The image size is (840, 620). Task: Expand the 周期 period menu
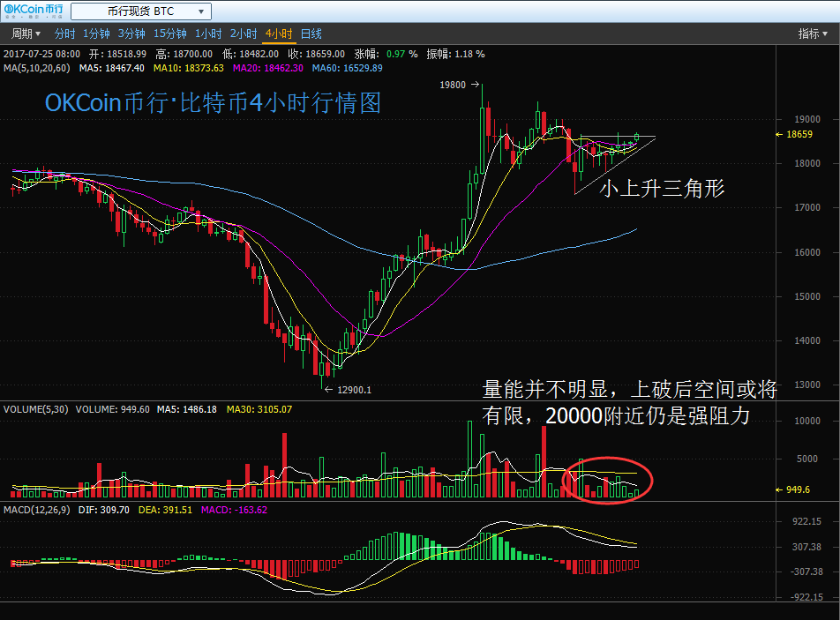tap(25, 34)
